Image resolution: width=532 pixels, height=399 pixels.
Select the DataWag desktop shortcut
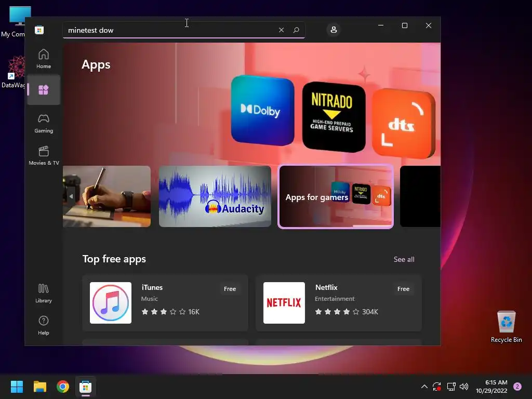click(x=13, y=72)
